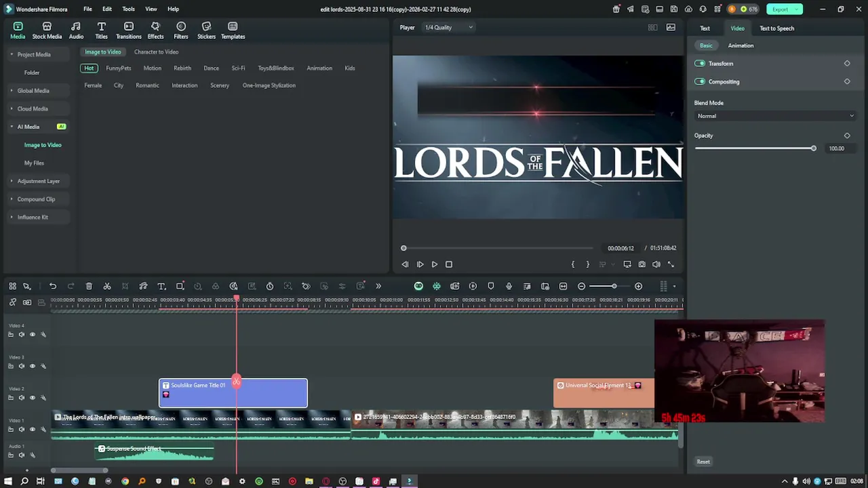Toggle the Compositing switch off
The height and width of the screenshot is (488, 868).
click(700, 81)
